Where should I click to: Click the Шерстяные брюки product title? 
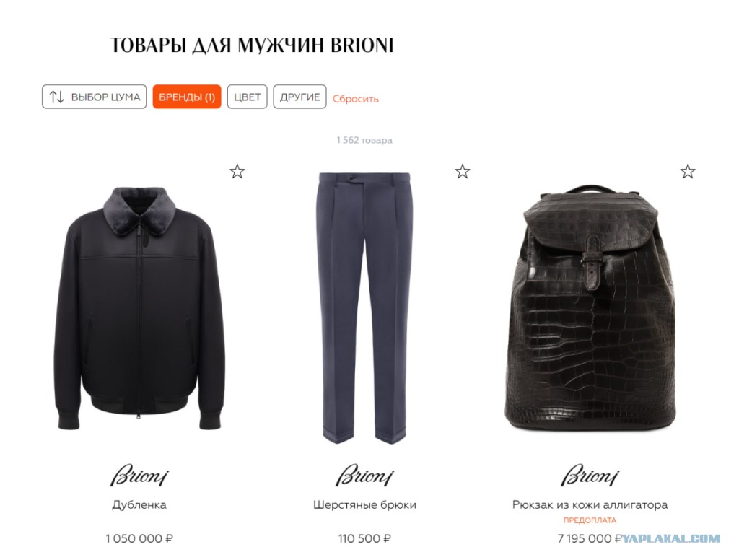pos(364,505)
